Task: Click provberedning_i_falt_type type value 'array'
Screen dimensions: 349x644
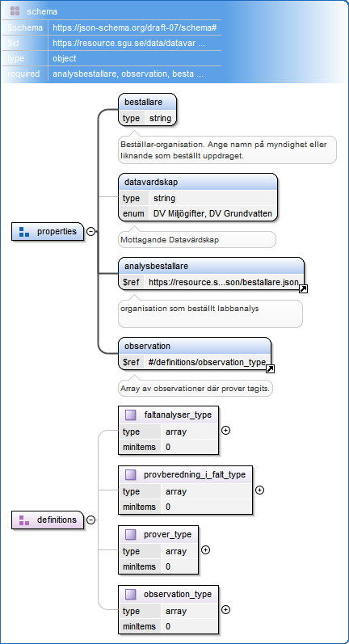Action: 176,491
